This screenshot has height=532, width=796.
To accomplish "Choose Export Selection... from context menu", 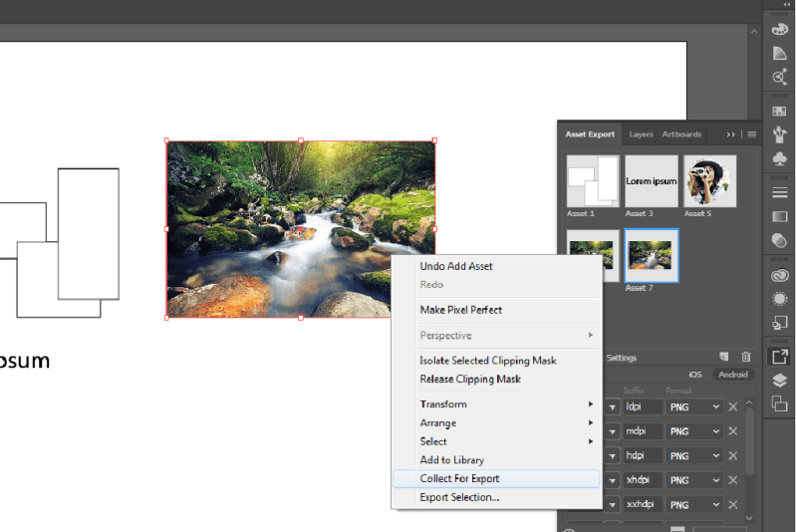I will tap(496, 497).
